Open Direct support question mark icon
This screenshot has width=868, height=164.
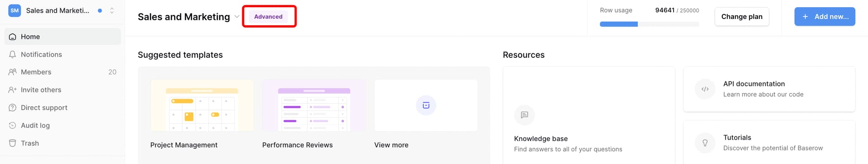[x=13, y=108]
